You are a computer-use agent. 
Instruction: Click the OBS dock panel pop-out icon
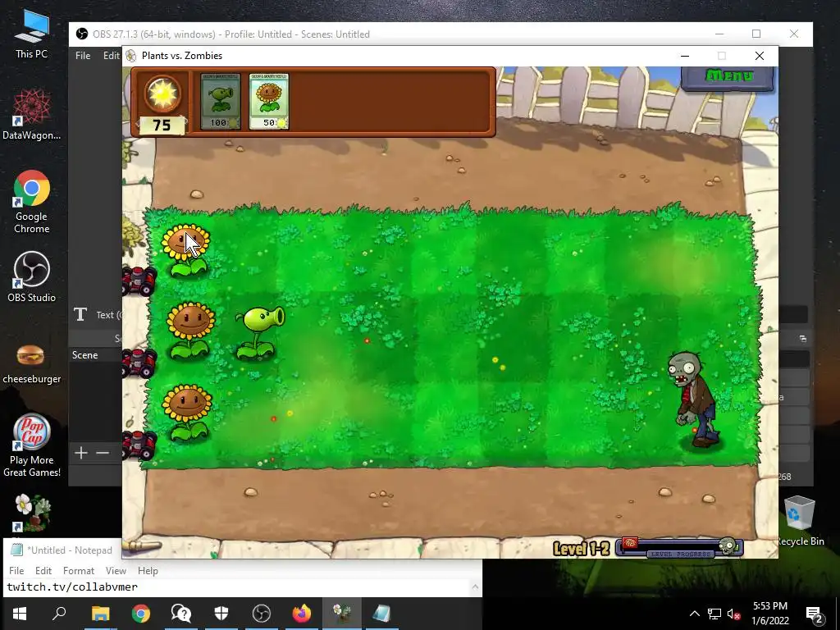[x=802, y=338]
